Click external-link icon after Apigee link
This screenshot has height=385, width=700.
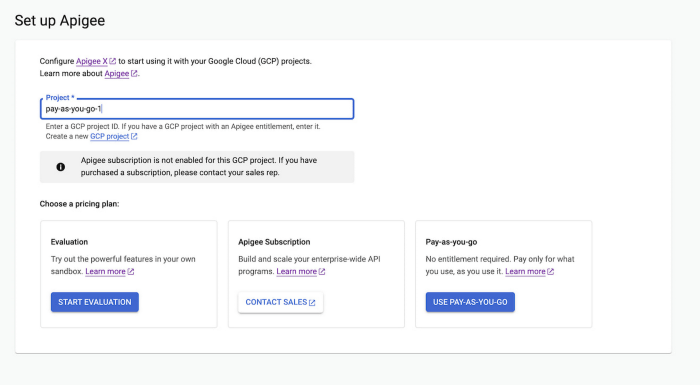(x=134, y=74)
